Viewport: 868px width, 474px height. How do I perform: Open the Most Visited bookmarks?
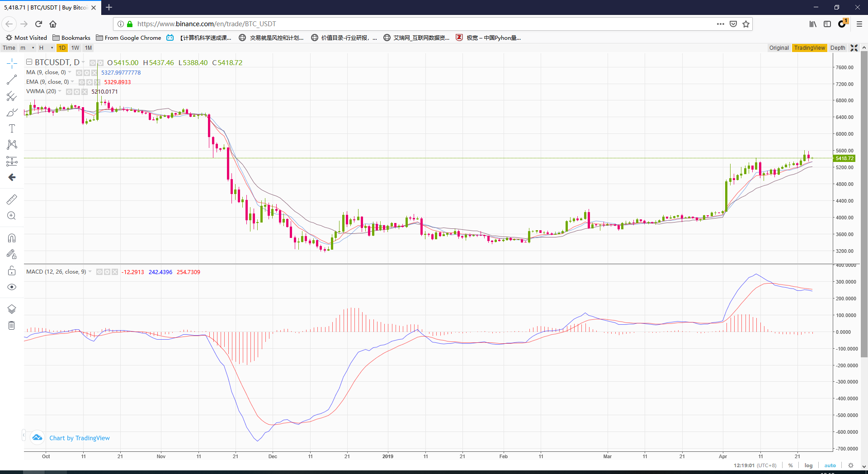pos(26,38)
